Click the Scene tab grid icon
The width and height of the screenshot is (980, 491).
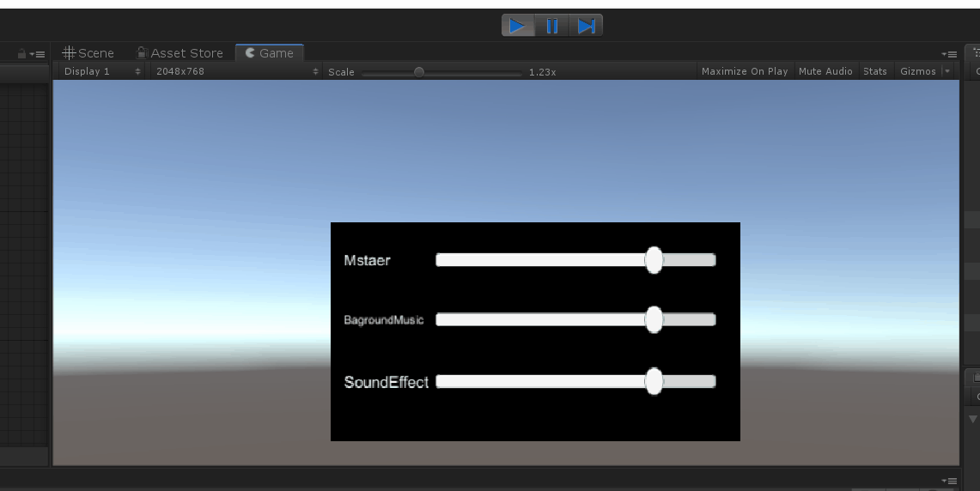point(69,52)
